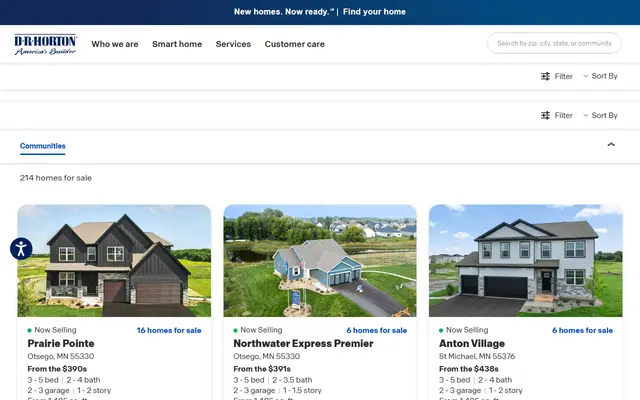640x400 pixels.
Task: Open the Services menu
Action: (x=233, y=44)
